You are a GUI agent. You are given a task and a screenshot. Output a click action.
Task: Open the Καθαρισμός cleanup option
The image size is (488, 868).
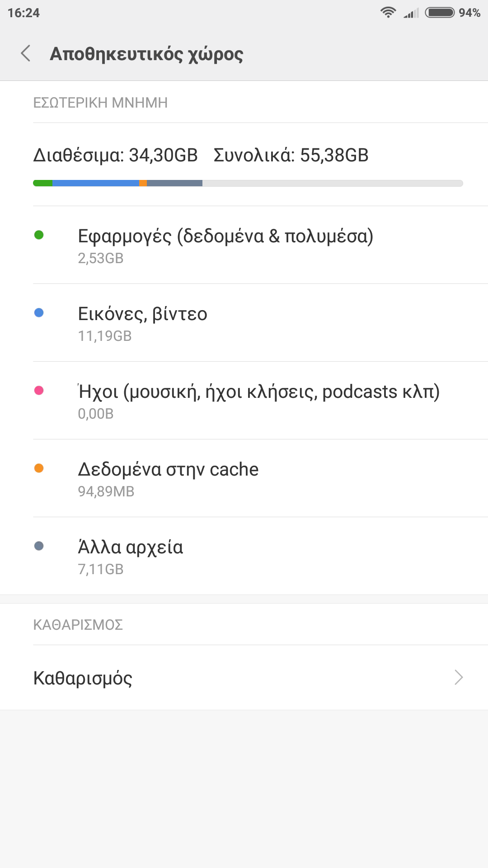tap(83, 678)
